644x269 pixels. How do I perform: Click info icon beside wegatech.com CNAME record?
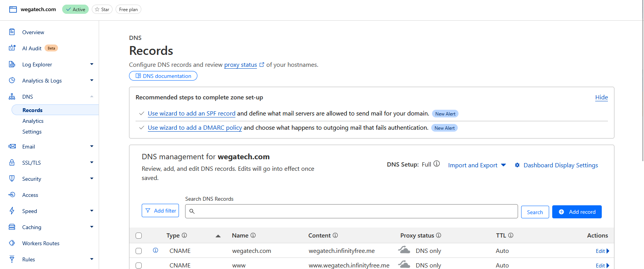click(x=156, y=250)
